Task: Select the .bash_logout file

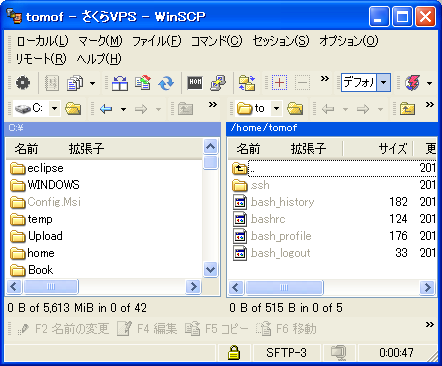Action: [271, 253]
